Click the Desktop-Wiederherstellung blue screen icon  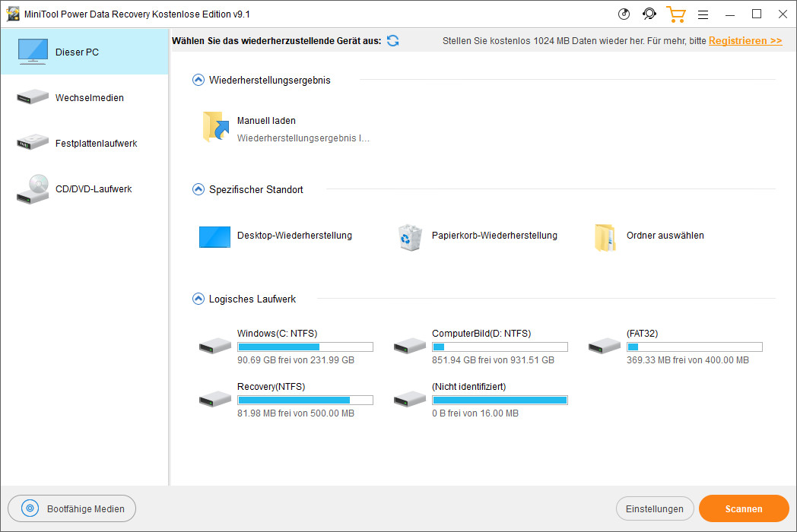pyautogui.click(x=214, y=237)
